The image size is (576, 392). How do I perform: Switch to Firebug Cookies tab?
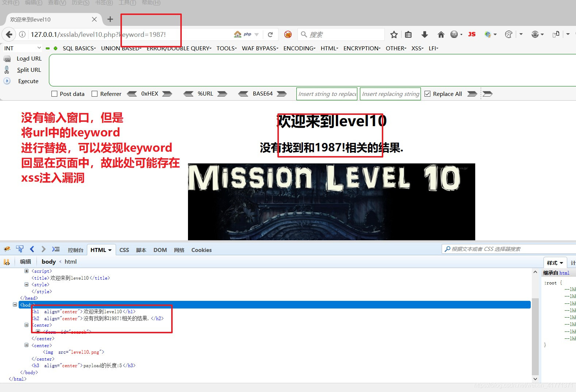coord(201,250)
